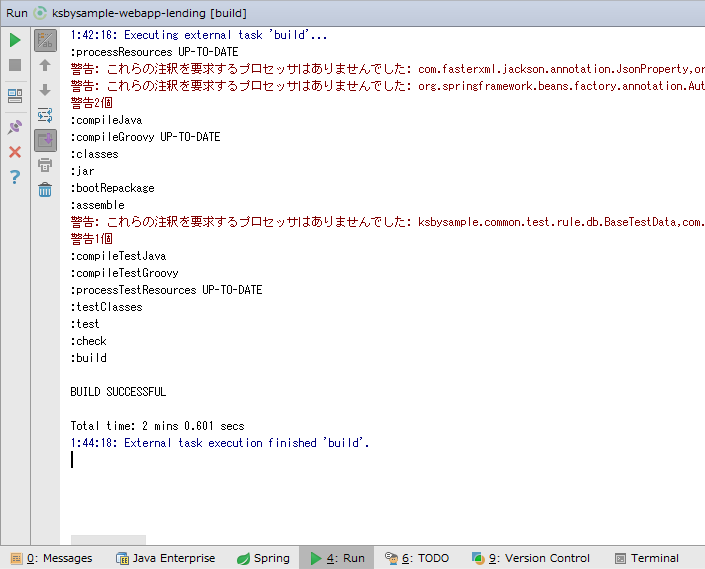Image resolution: width=705 pixels, height=569 pixels.
Task: Click the '警告2個' warning count line
Action: pyautogui.click(x=91, y=103)
